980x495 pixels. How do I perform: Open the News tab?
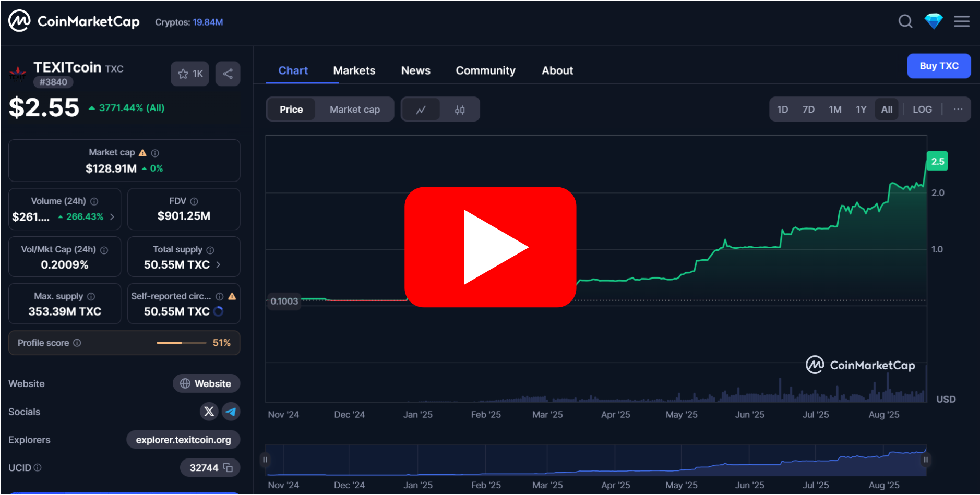[416, 70]
